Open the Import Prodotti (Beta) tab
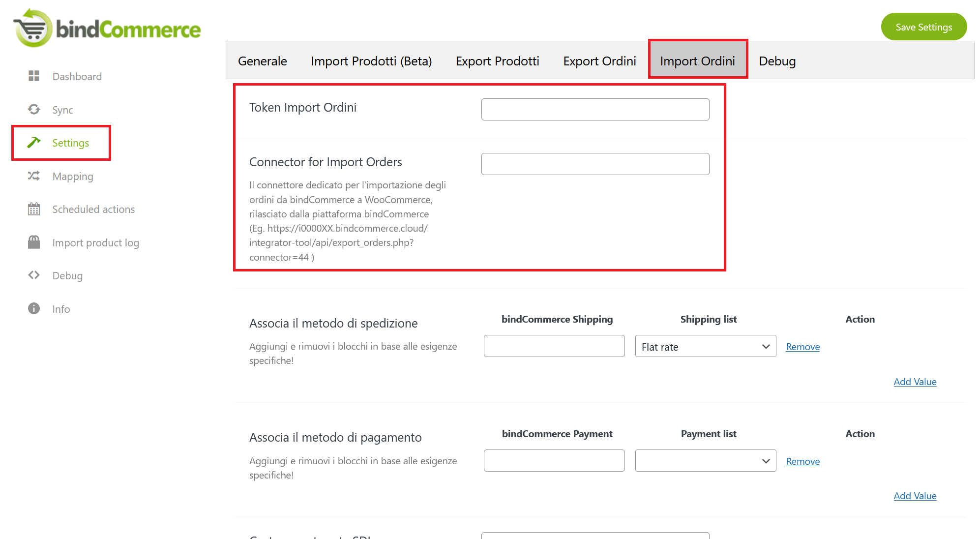 [371, 61]
